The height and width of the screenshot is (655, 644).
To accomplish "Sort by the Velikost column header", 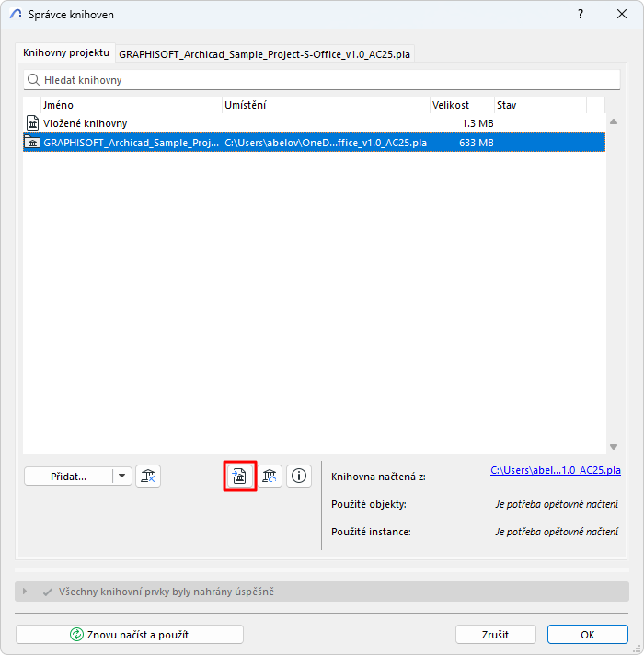I will [x=462, y=105].
